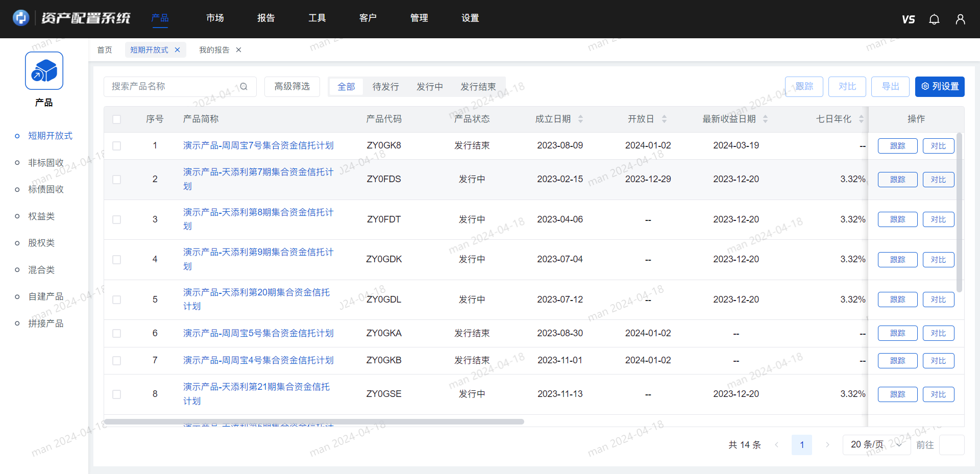Click the 产品 cube icon in sidebar

44,71
